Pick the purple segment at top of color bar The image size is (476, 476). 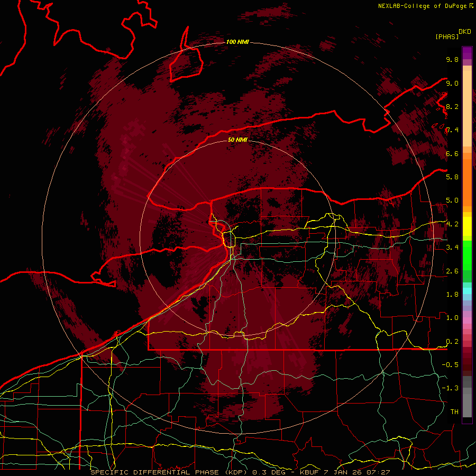pos(467,53)
